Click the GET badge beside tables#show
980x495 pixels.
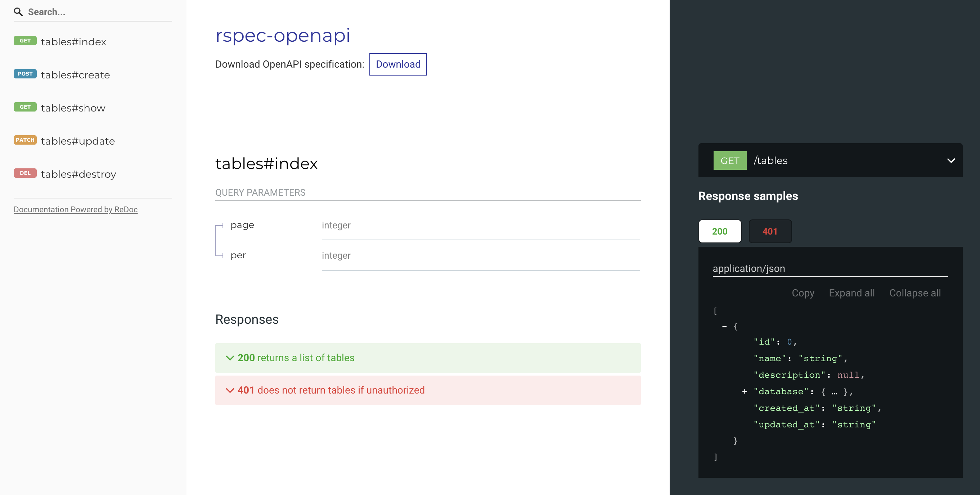coord(25,107)
